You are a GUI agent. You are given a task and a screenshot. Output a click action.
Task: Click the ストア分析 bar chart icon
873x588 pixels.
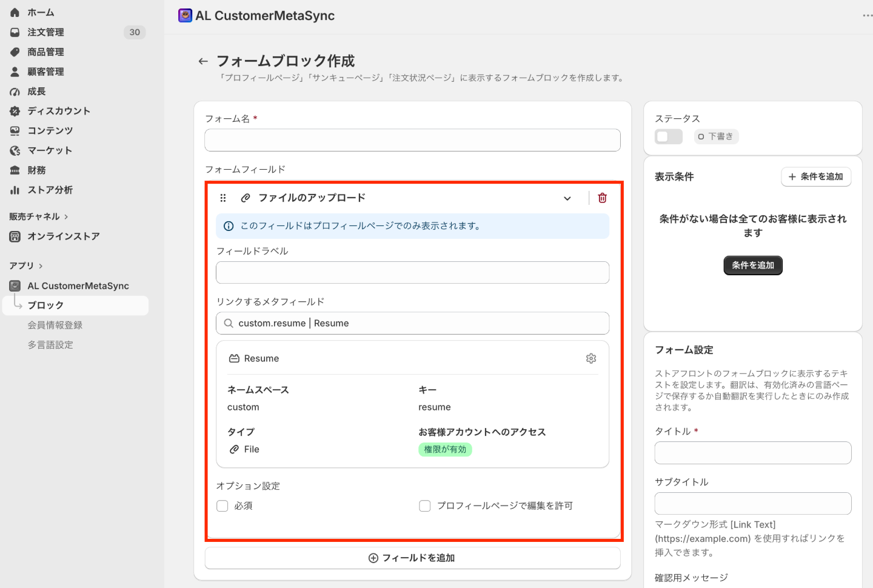15,190
